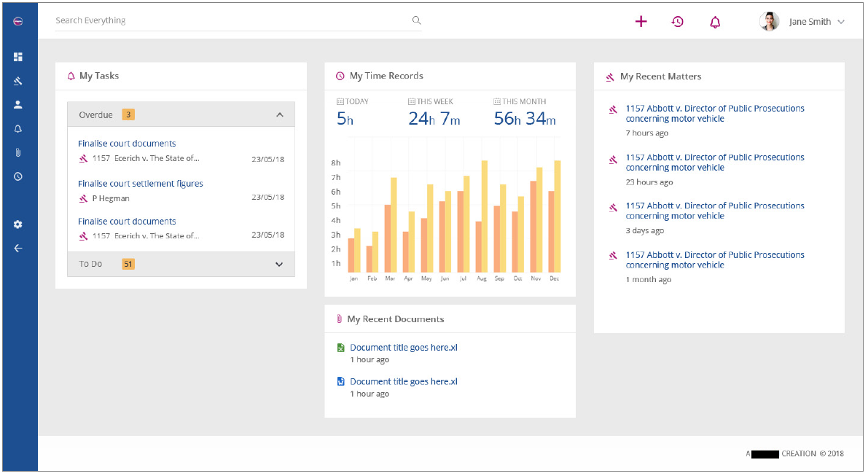This screenshot has height=476, width=868.
Task: Open the first Document title goes here.xl
Action: [403, 348]
